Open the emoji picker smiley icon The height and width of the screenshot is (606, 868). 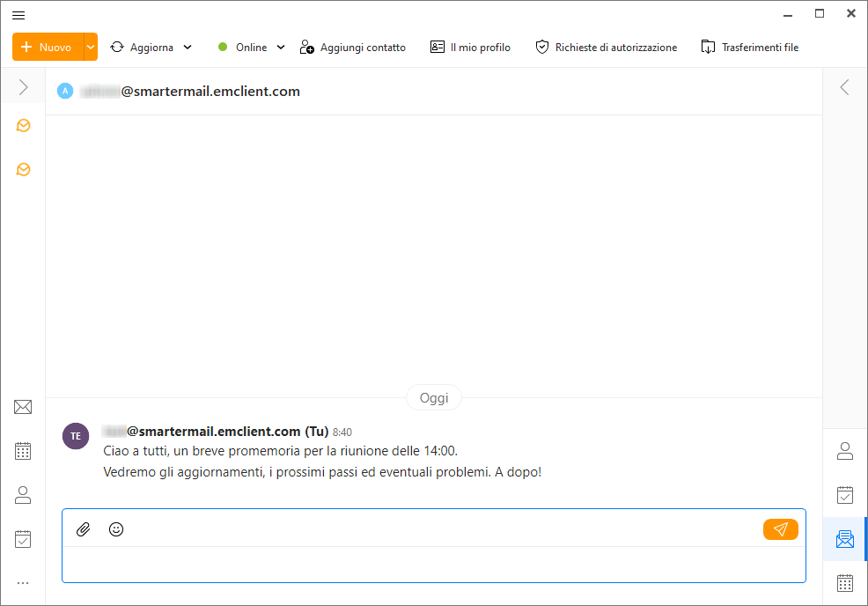pyautogui.click(x=116, y=529)
